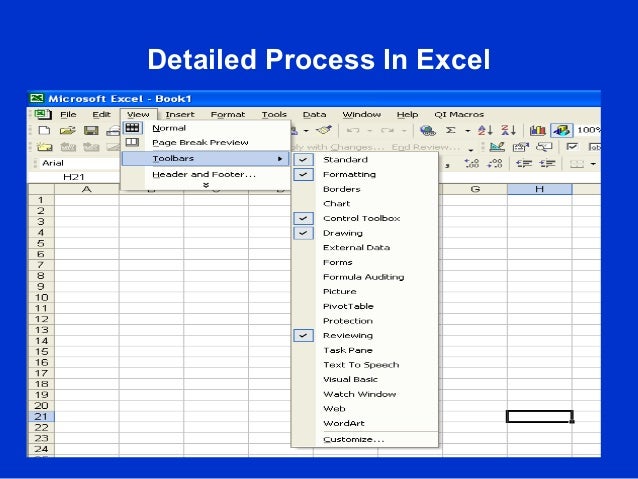Click the Drawing toolbar toggle icon
638x479 pixels.
[x=562, y=130]
